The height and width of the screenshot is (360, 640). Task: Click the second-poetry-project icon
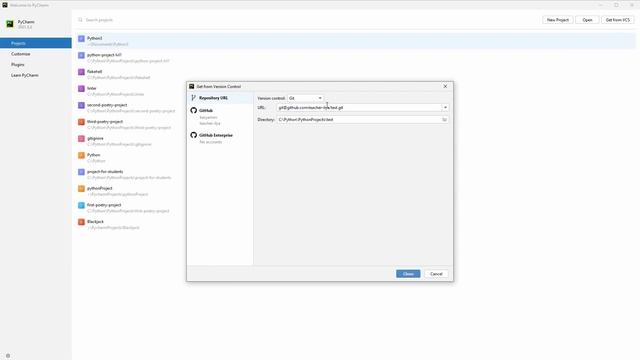(81, 105)
